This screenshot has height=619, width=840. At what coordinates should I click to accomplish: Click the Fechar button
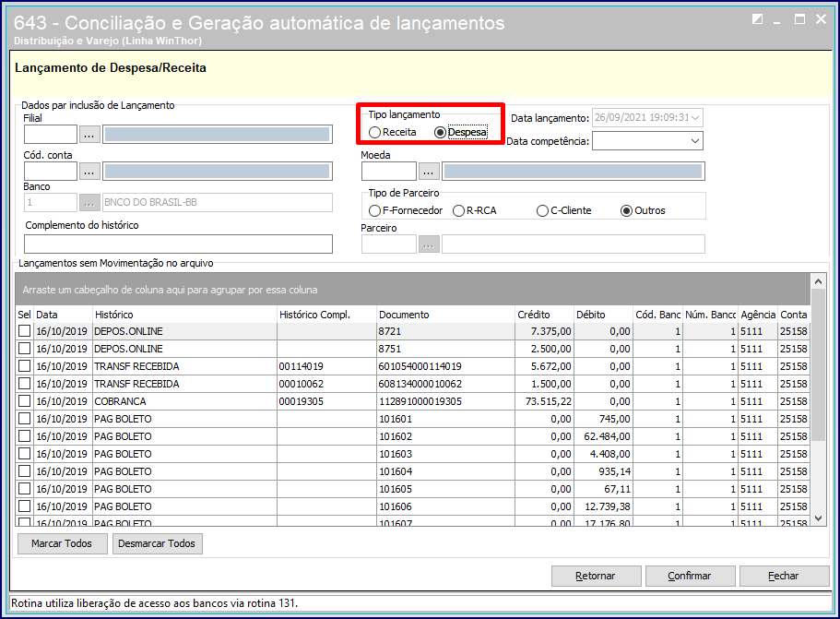[785, 577]
